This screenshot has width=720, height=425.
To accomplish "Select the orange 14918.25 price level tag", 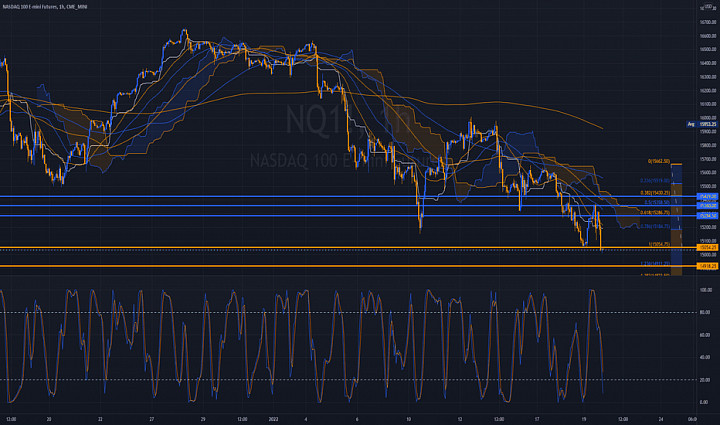I will (x=707, y=266).
